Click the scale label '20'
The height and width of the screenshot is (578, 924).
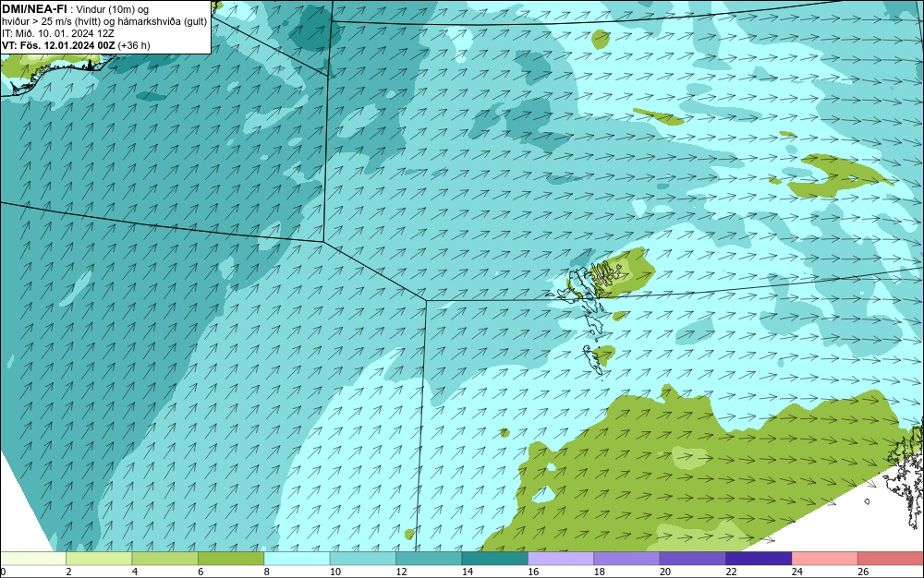(x=665, y=572)
